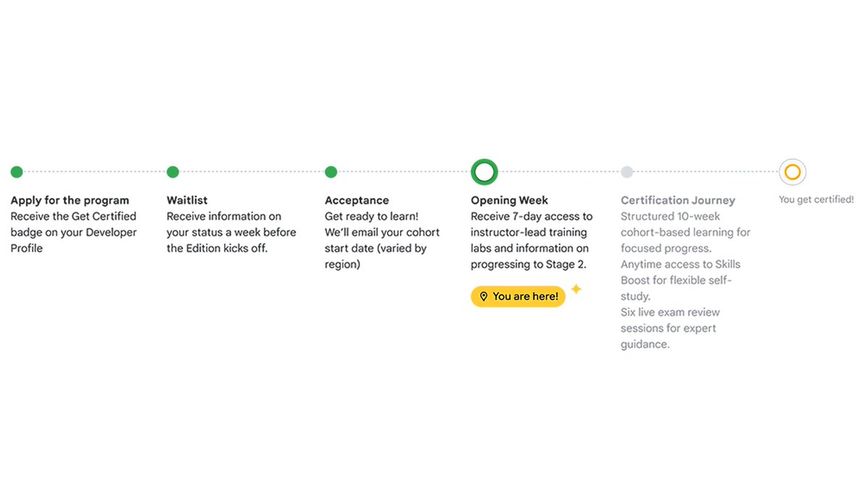868x488 pixels.
Task: Click the Acceptance heading
Action: pos(357,200)
